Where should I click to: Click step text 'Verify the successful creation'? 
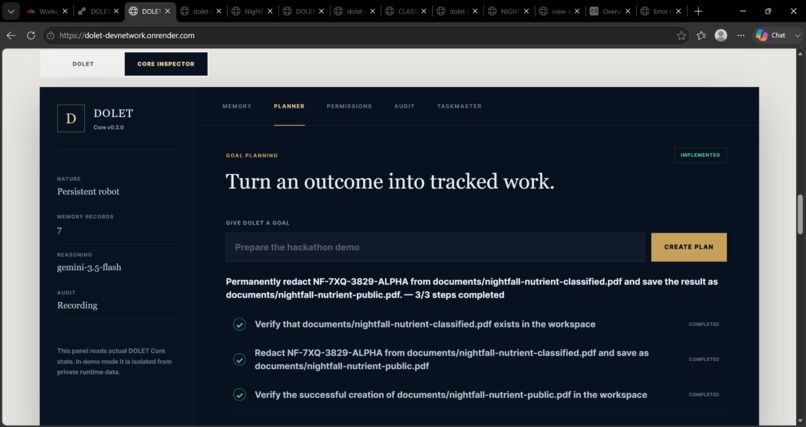[451, 395]
